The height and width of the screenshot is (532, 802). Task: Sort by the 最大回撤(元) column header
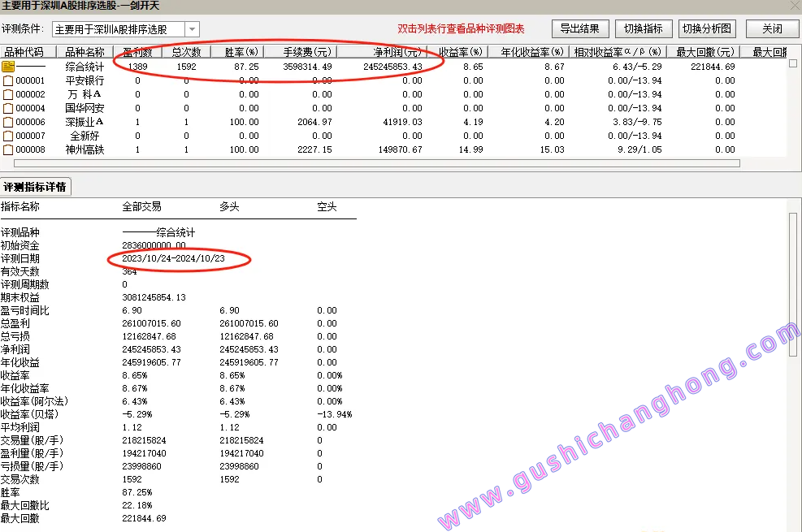click(704, 52)
